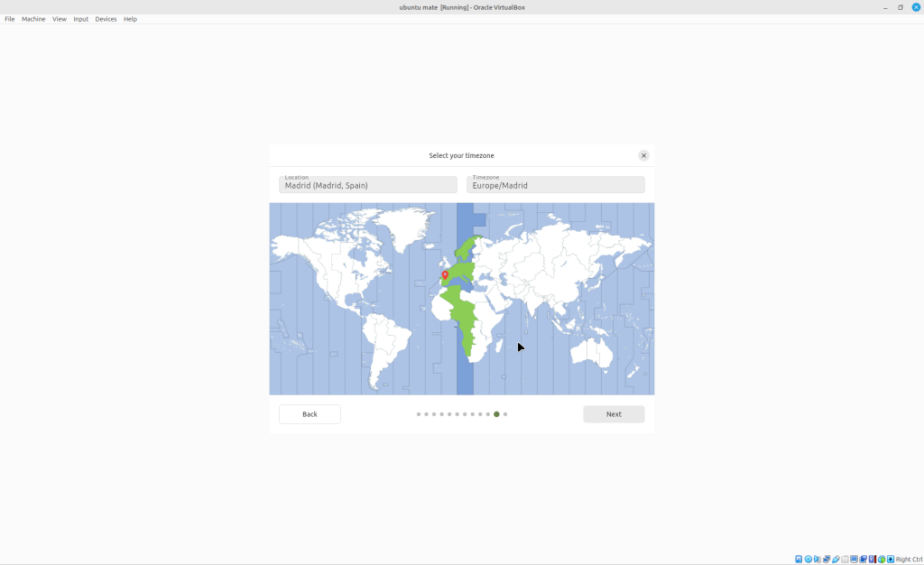Toggle the mouse integration status icon

pyautogui.click(x=882, y=559)
